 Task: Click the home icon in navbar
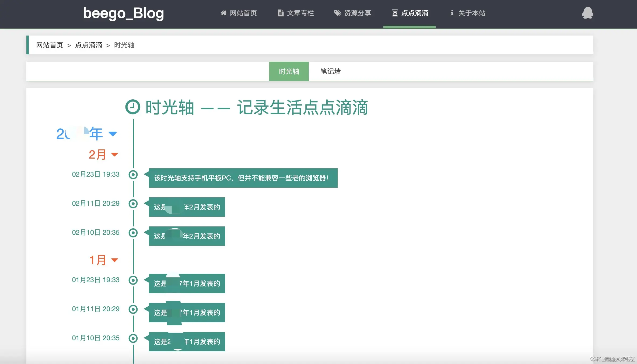click(x=223, y=13)
